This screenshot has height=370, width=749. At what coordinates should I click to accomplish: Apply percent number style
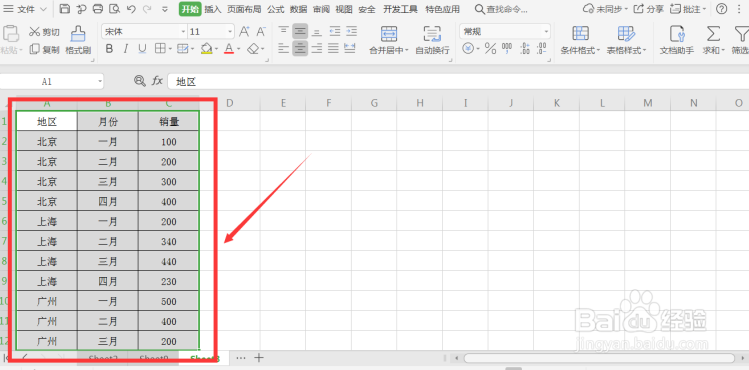pos(491,48)
